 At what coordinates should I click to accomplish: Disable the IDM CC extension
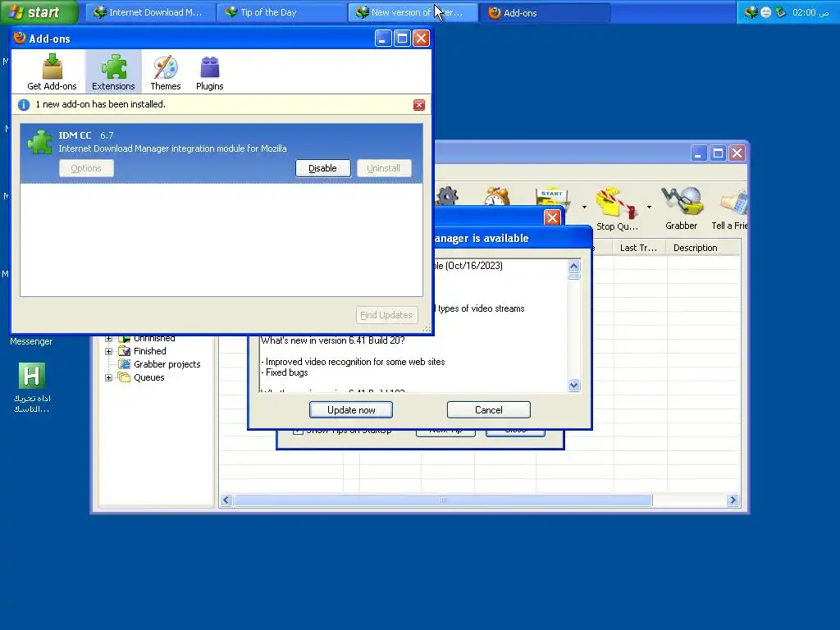[x=322, y=168]
